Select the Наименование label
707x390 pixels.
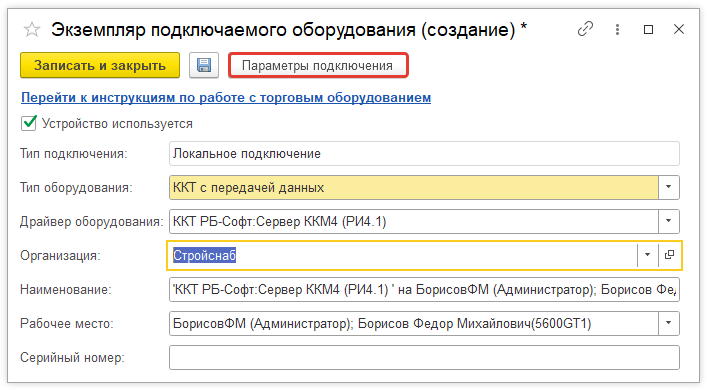coord(66,289)
